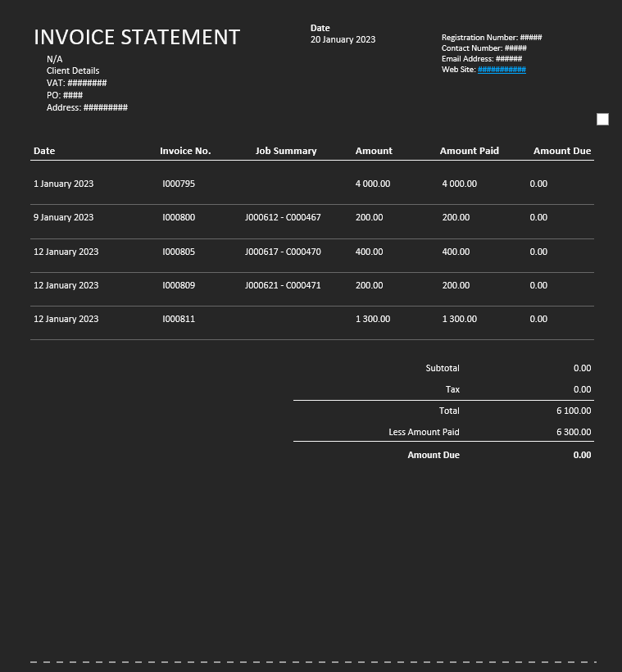Open the Web Site hyperlink
This screenshot has width=622, height=672.
[x=502, y=70]
